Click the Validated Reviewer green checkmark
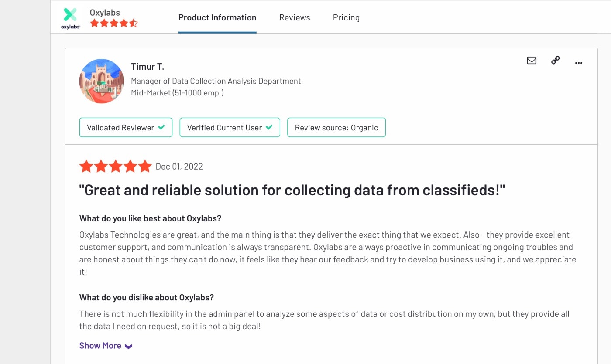Screen dimensions: 611x364 click(161, 127)
